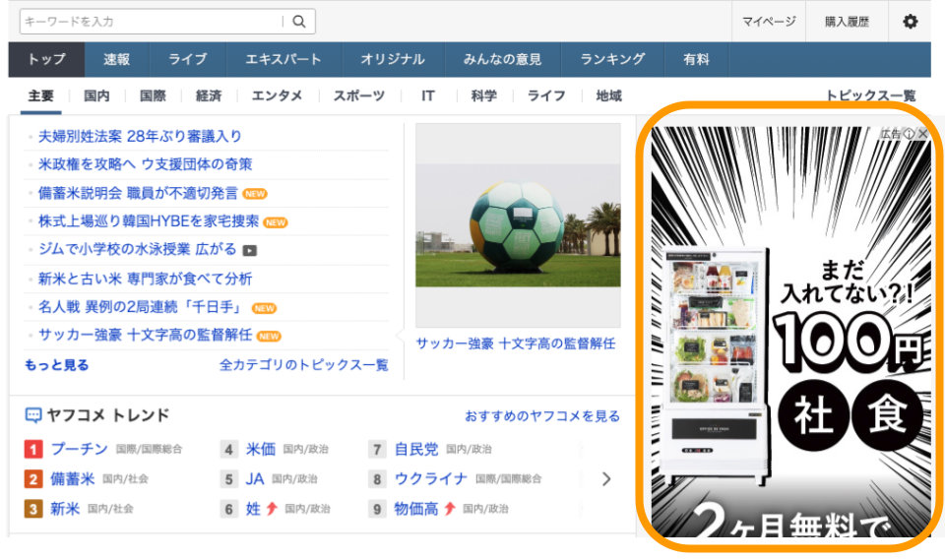Open the ランキング tab
This screenshot has width=945, height=560.
(x=612, y=59)
